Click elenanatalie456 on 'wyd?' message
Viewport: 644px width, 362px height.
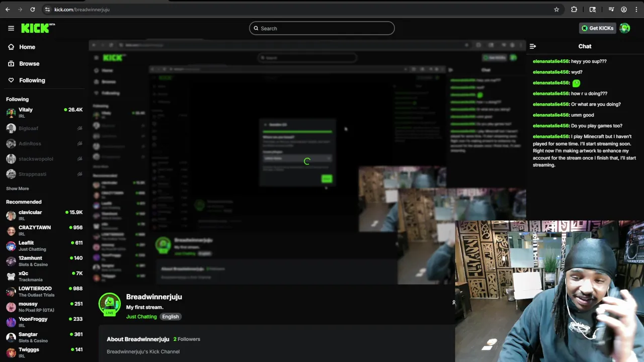pyautogui.click(x=551, y=72)
